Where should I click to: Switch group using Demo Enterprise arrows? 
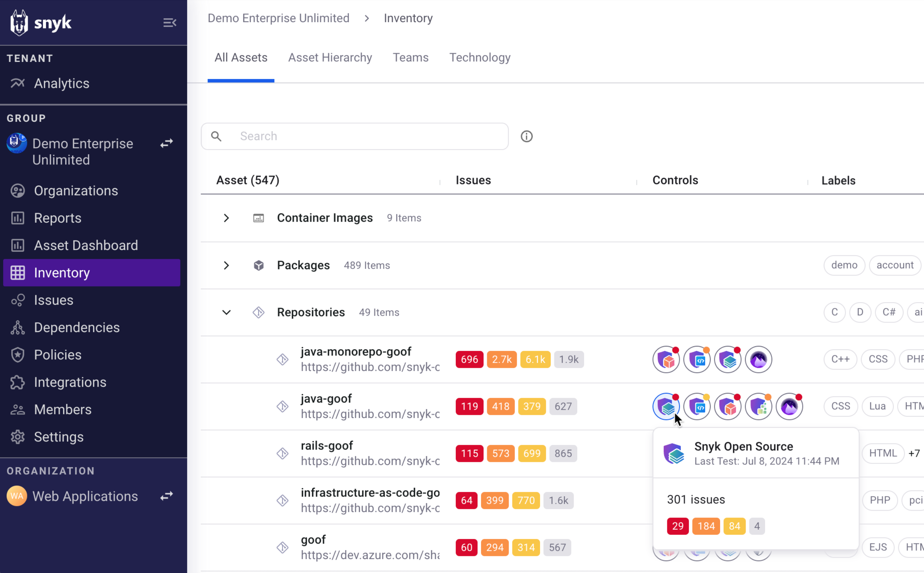(166, 143)
